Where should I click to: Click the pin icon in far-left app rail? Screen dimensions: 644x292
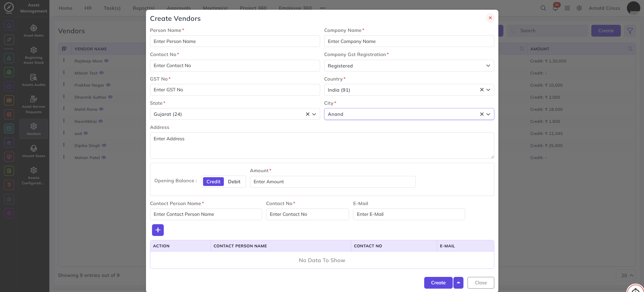coord(9,40)
